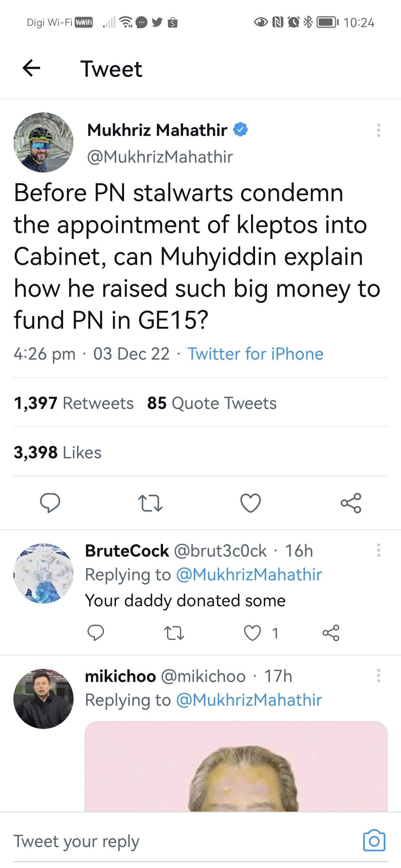The width and height of the screenshot is (401, 868).
Task: Retweet the main tweet
Action: point(150,503)
